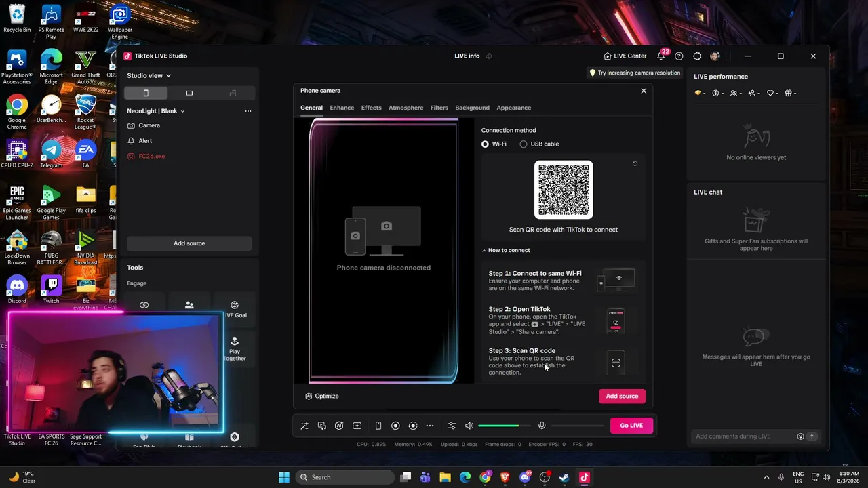Open the emoji picker in comment box
Image resolution: width=868 pixels, height=488 pixels.
pos(800,436)
